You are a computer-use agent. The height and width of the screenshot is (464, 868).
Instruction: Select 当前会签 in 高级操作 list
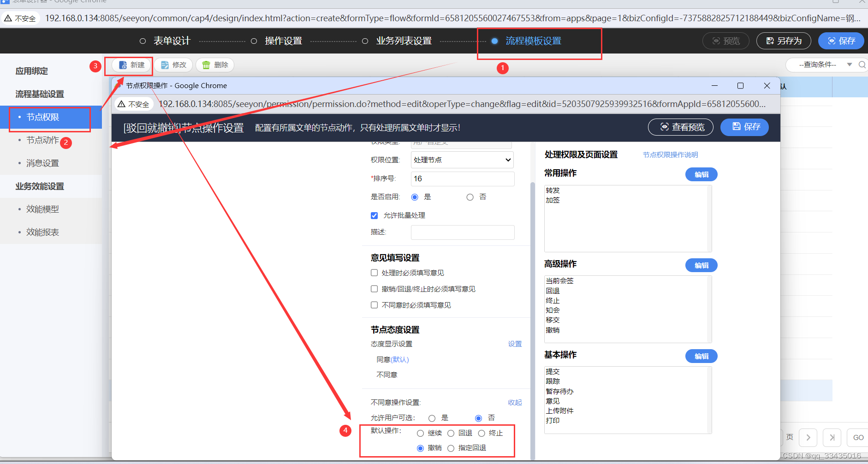click(559, 281)
